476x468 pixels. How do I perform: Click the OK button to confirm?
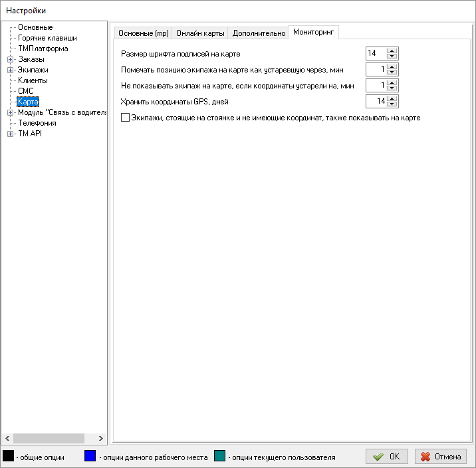tap(387, 457)
